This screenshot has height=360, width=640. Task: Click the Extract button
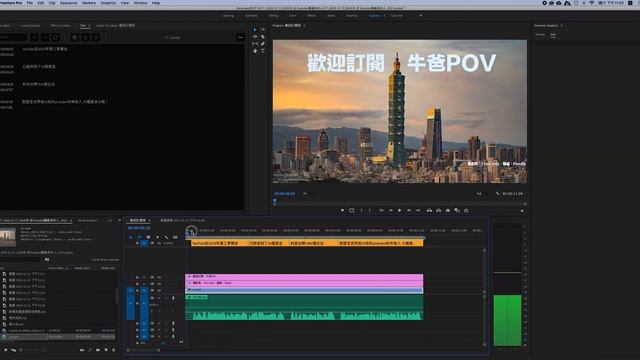[x=438, y=210]
